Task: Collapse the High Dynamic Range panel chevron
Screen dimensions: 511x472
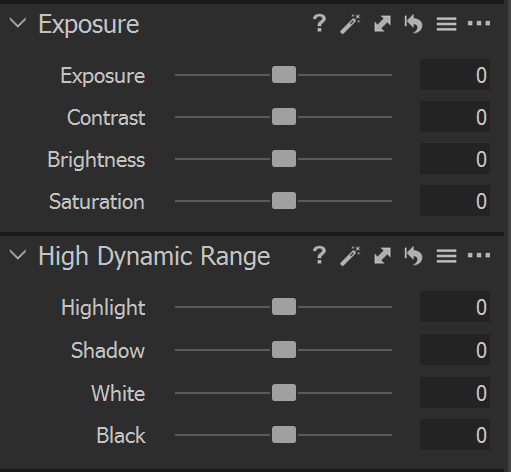Action: [x=18, y=255]
